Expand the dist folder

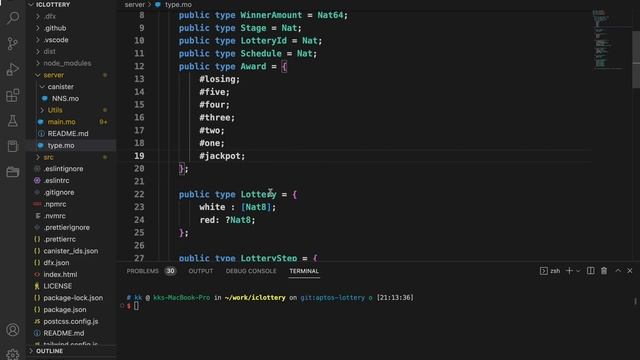point(38,51)
